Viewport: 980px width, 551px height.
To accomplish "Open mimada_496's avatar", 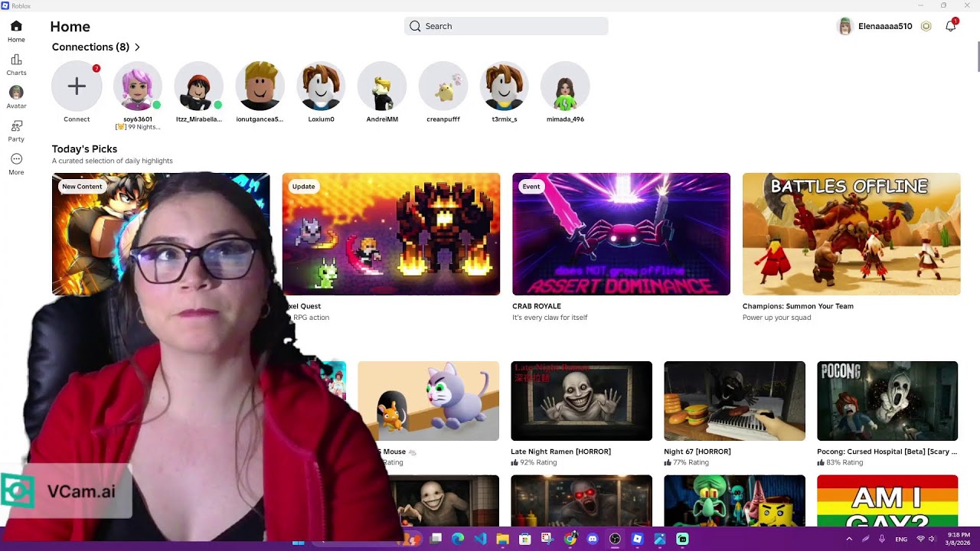I will [x=565, y=86].
